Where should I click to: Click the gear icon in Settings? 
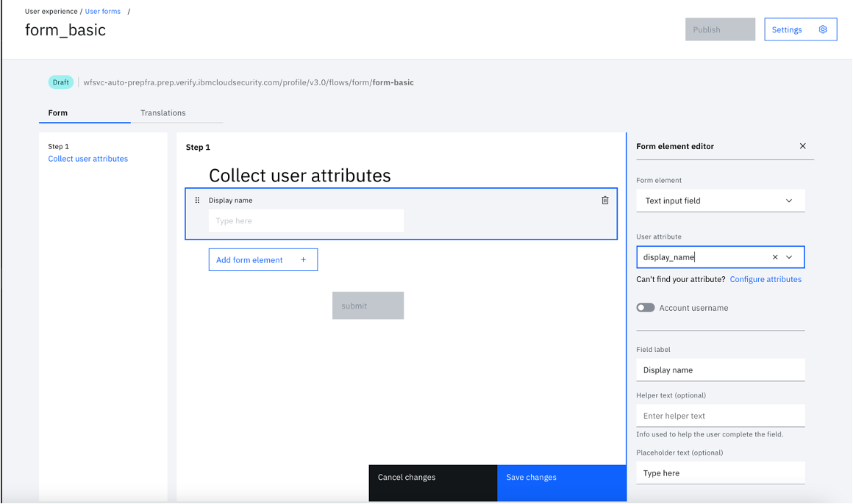(x=823, y=29)
